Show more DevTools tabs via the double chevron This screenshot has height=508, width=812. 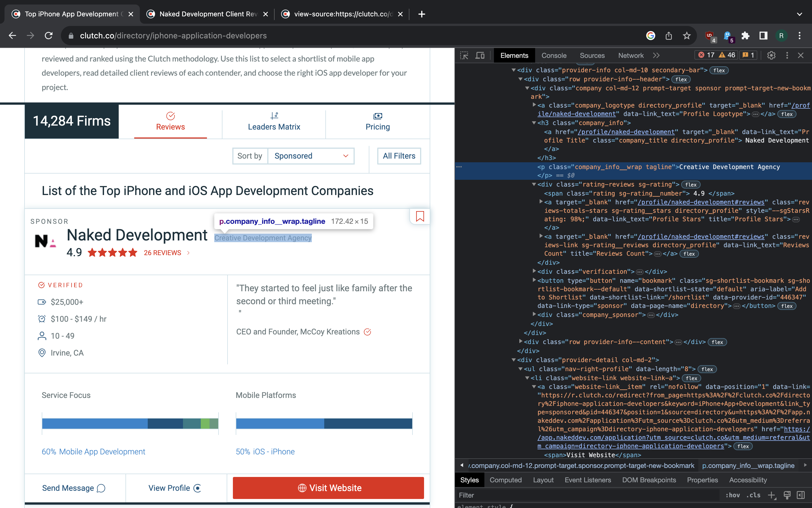tap(656, 55)
